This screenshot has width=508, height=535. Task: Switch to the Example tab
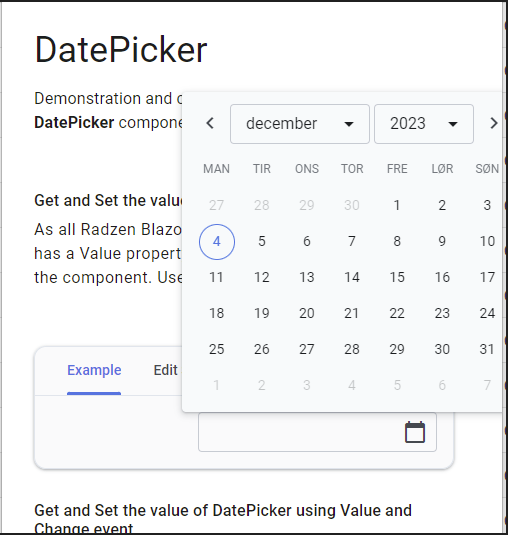tap(94, 371)
